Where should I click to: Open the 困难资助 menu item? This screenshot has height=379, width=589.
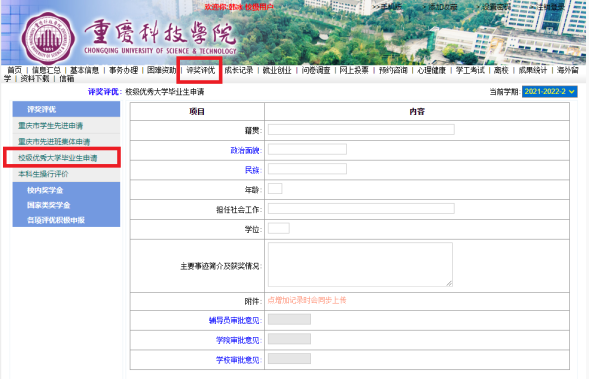click(162, 70)
